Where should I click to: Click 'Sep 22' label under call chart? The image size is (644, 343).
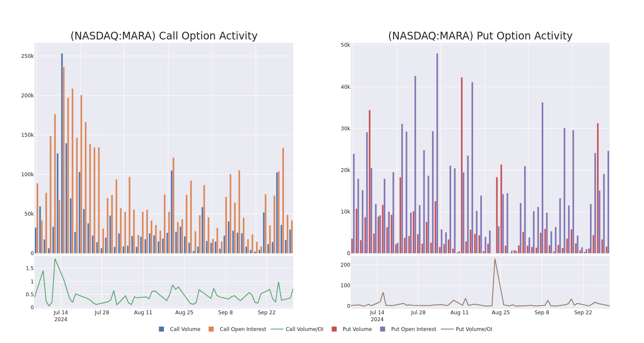(x=267, y=313)
